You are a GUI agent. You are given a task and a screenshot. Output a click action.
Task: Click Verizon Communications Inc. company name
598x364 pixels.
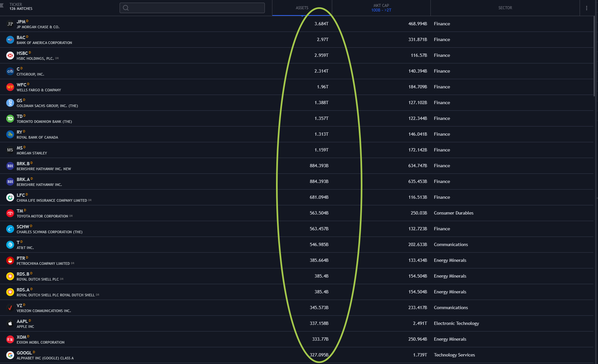(44, 311)
